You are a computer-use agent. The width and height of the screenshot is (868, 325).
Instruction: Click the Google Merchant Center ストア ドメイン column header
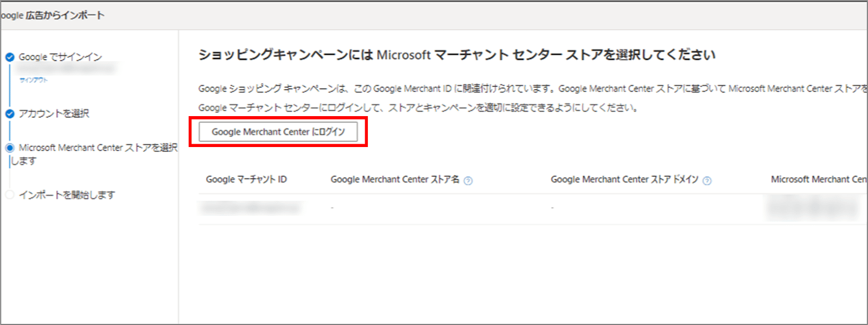(624, 180)
